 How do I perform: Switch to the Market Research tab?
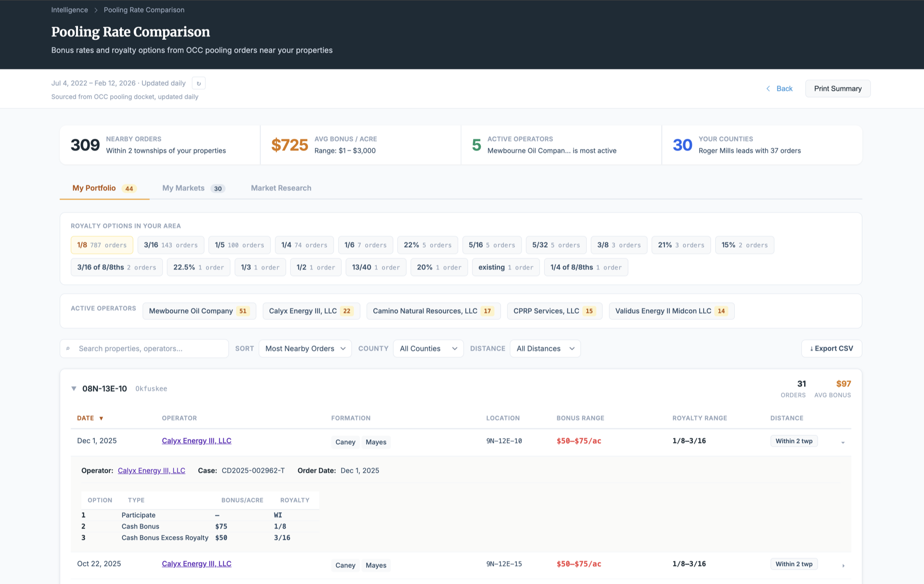281,188
